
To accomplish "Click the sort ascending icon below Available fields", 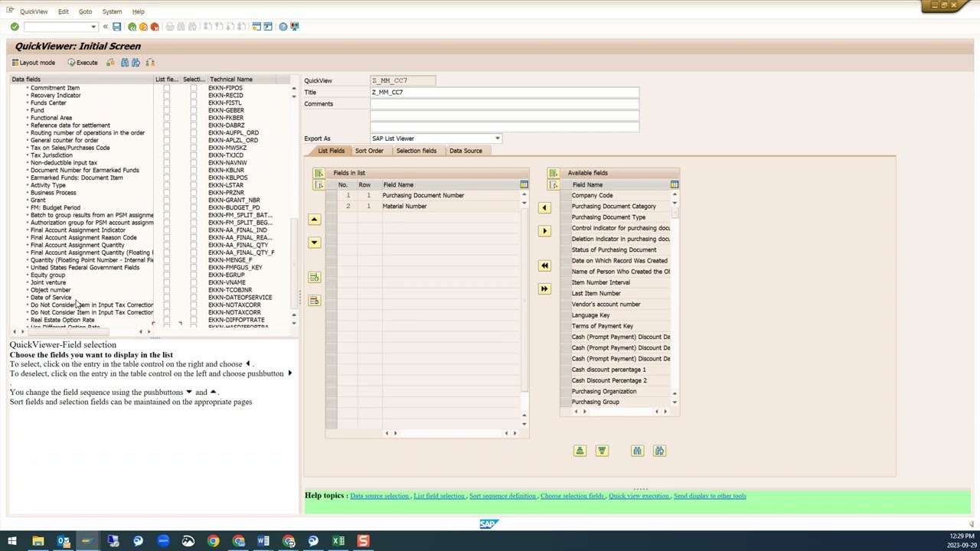I will click(580, 451).
